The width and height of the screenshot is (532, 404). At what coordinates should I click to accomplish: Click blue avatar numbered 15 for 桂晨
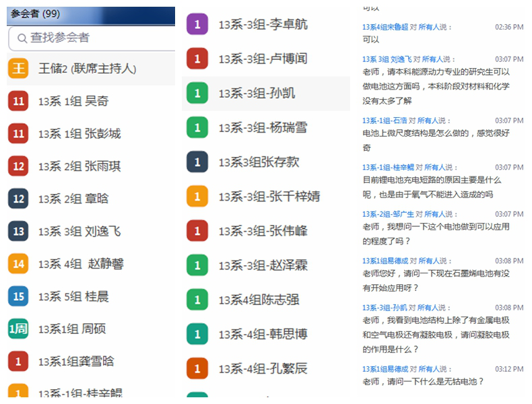[18, 296]
